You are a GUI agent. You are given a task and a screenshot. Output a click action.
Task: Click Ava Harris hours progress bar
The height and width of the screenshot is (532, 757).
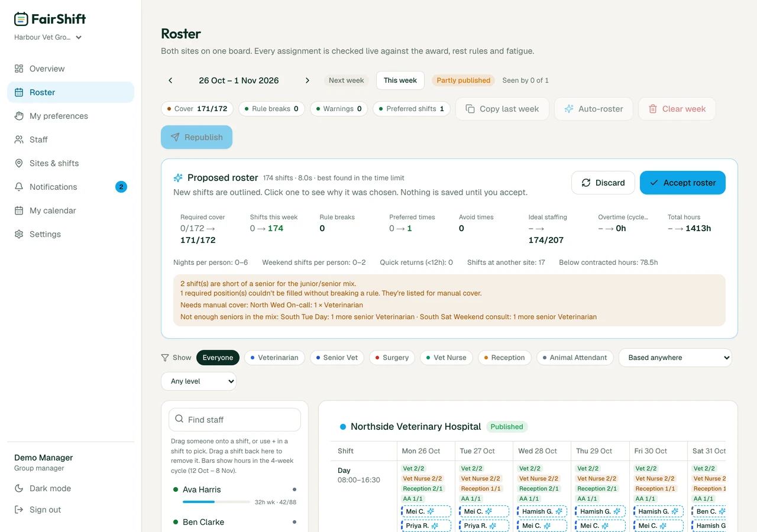[x=216, y=502]
